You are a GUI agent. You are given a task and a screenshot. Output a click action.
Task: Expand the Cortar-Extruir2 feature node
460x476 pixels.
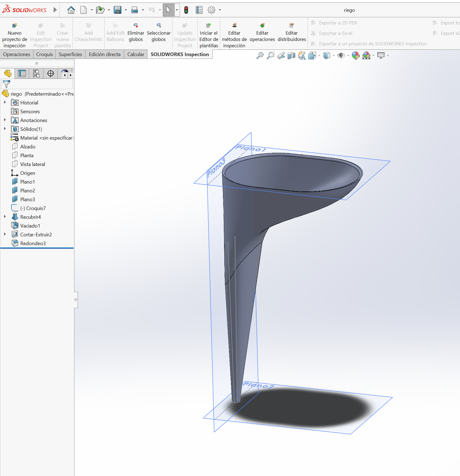click(5, 234)
